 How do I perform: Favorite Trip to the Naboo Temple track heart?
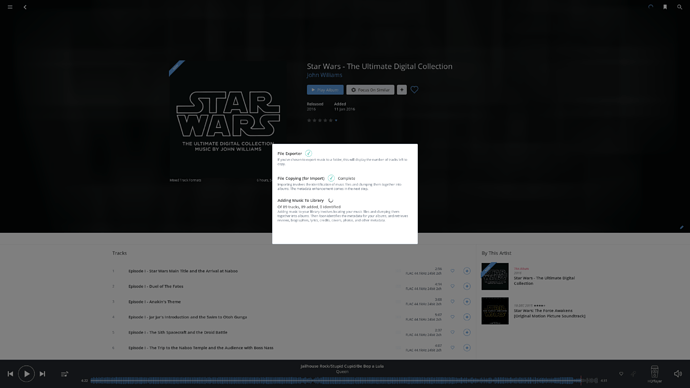tap(452, 348)
